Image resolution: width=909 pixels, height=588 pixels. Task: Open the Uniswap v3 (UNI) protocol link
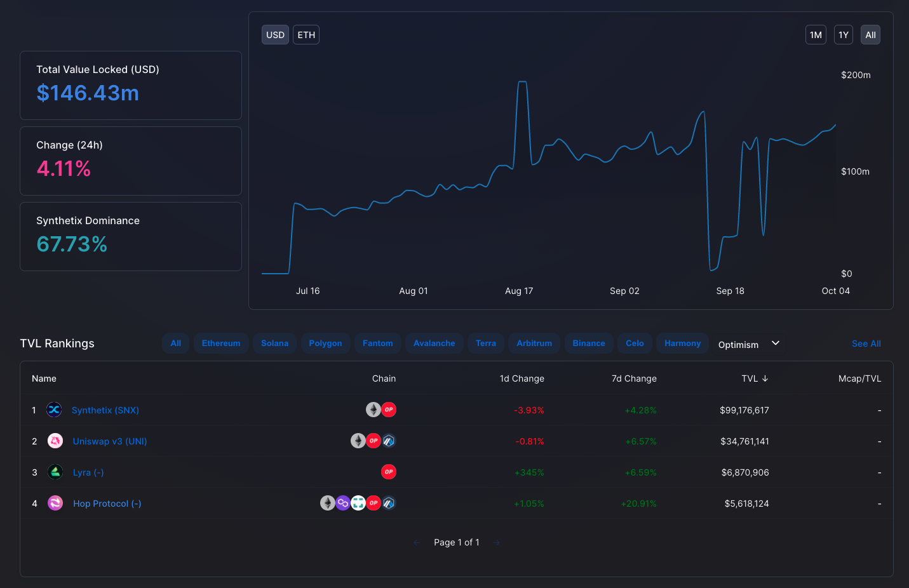click(x=110, y=441)
